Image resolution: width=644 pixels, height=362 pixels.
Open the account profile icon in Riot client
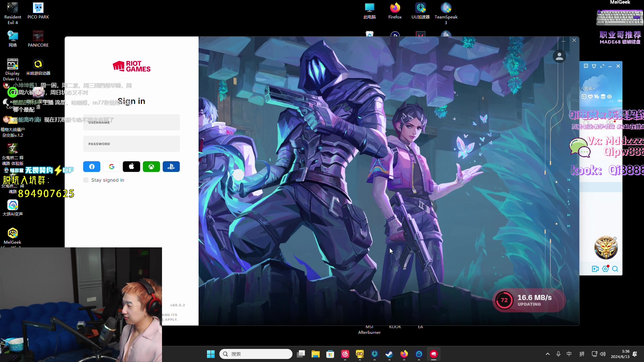(559, 57)
